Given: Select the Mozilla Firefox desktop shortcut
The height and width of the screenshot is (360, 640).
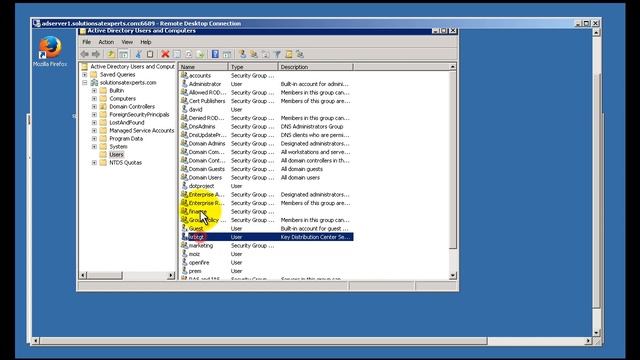Looking at the screenshot, I should [50, 51].
